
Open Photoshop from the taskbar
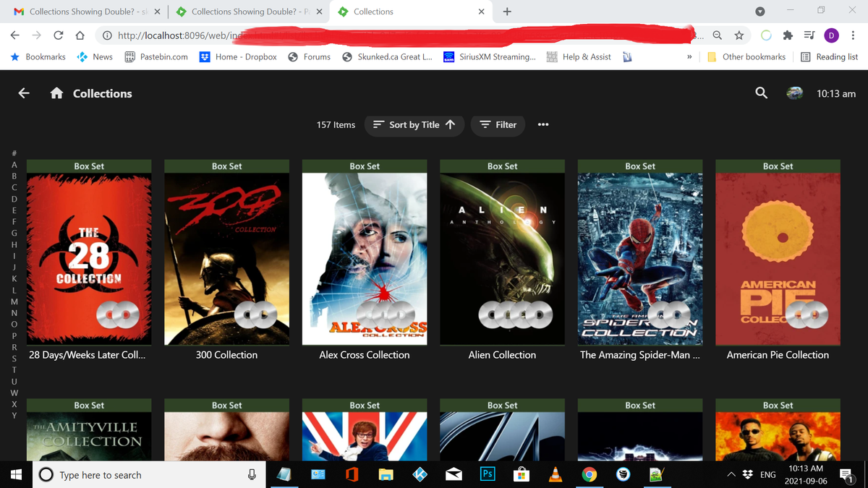pos(488,475)
